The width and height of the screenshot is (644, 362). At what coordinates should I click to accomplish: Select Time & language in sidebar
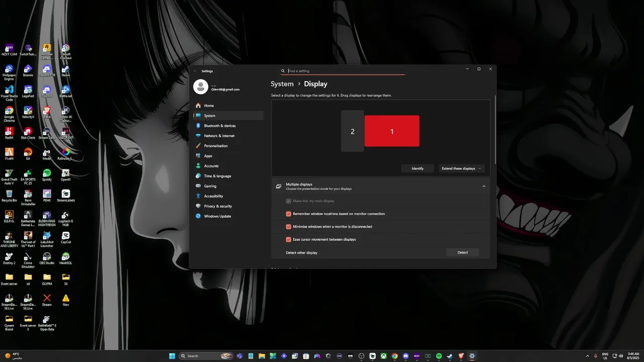[x=228, y=176]
